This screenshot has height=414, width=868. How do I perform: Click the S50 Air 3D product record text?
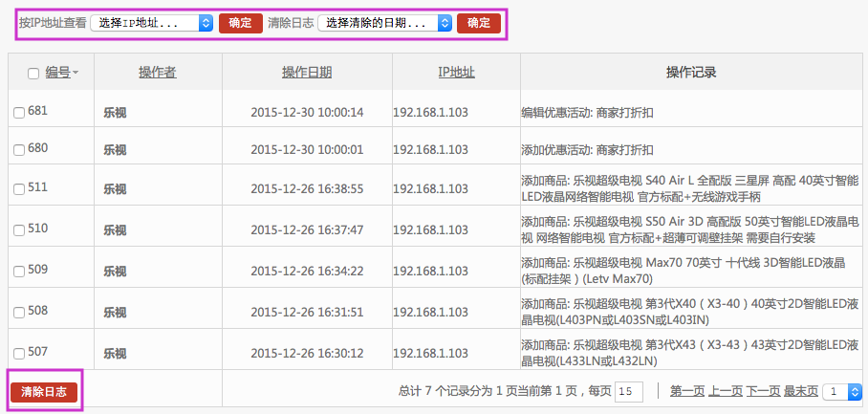click(x=690, y=229)
